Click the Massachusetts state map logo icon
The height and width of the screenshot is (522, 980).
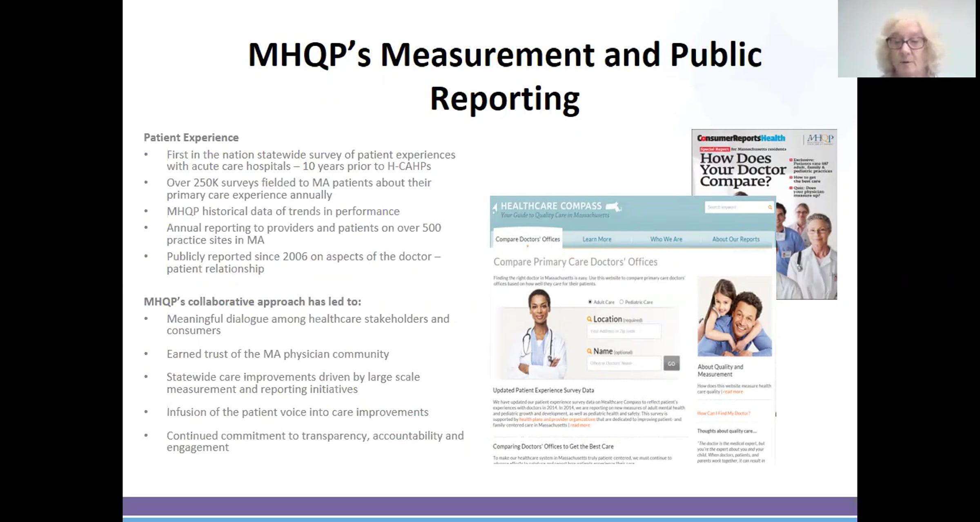tap(613, 207)
